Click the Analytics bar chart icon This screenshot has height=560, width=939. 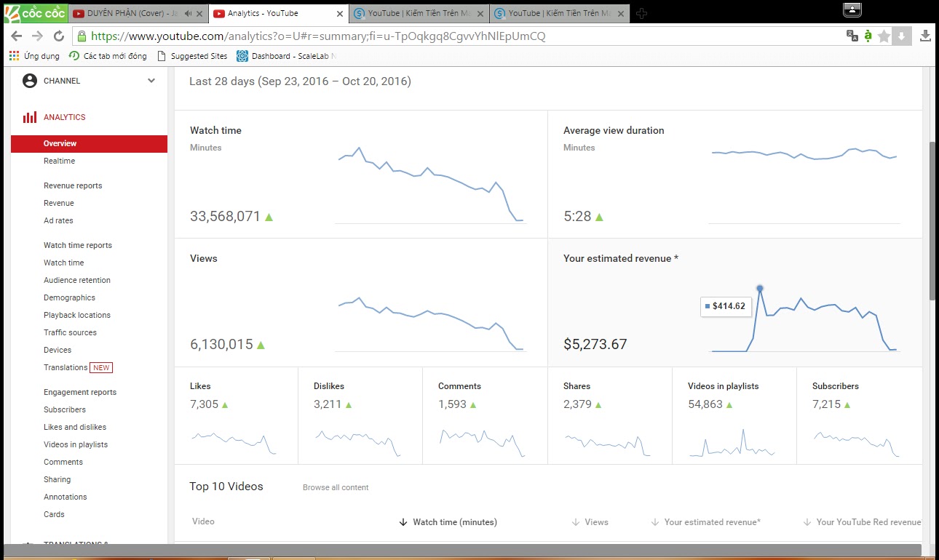(x=30, y=117)
